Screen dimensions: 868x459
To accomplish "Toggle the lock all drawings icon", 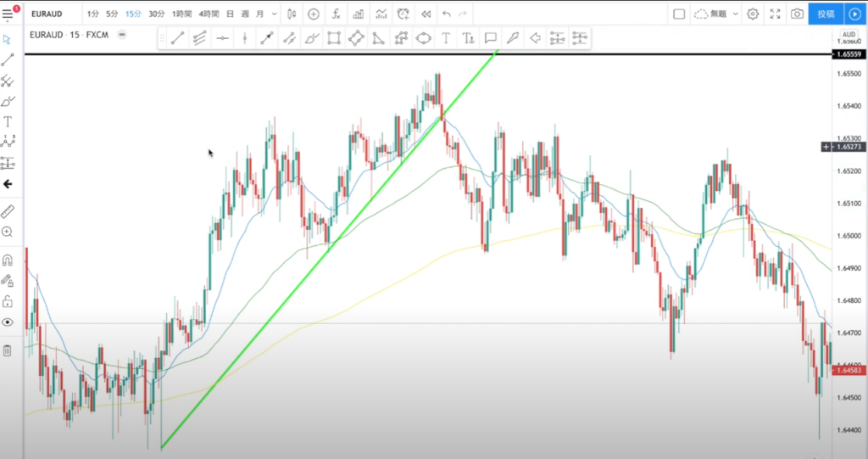I will tap(8, 301).
